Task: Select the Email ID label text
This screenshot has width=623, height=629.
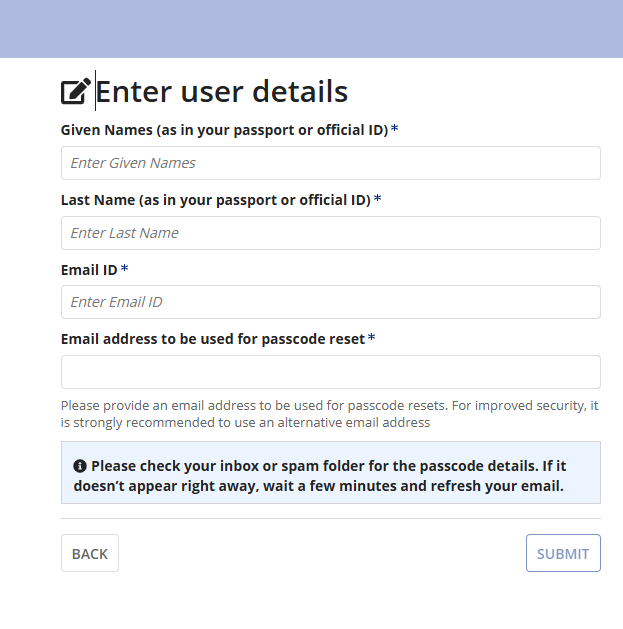Action: pyautogui.click(x=89, y=269)
